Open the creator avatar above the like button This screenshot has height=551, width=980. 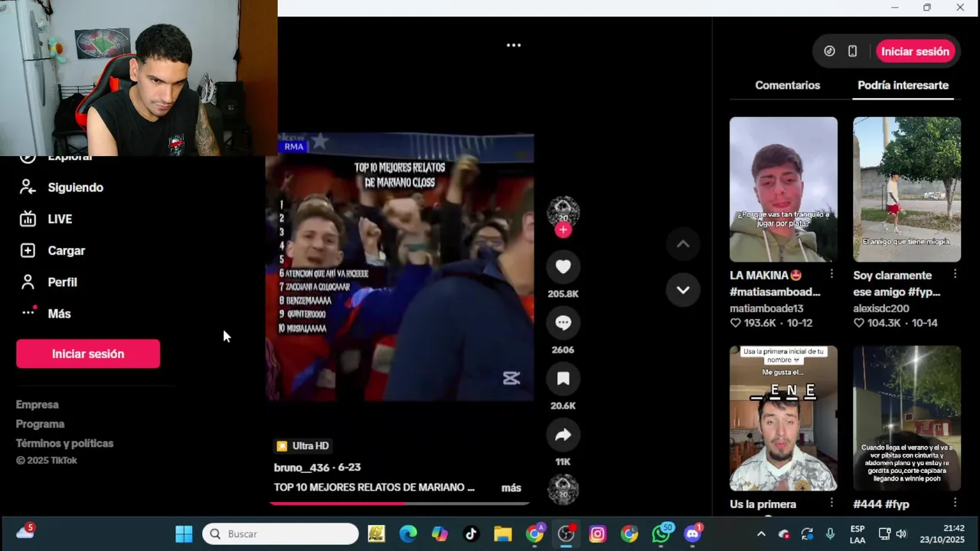tap(563, 211)
